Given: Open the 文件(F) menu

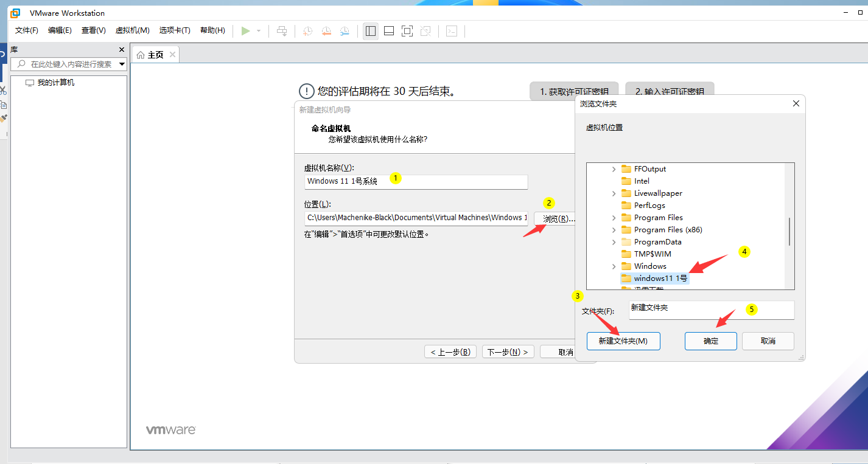Looking at the screenshot, I should [27, 30].
